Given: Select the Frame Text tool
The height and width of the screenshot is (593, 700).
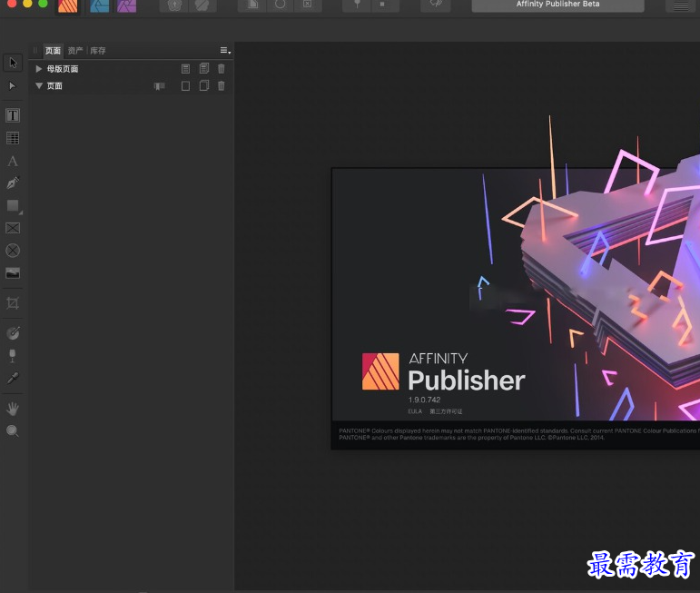Looking at the screenshot, I should point(13,115).
